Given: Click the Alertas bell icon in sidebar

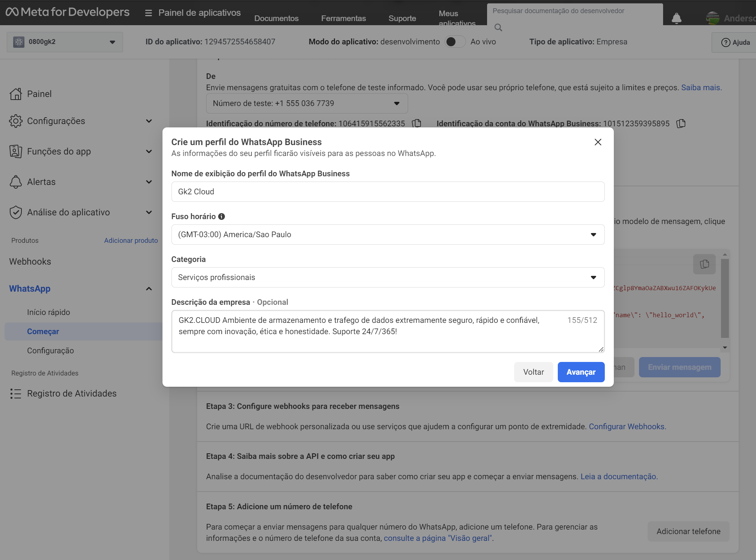Looking at the screenshot, I should tap(16, 182).
